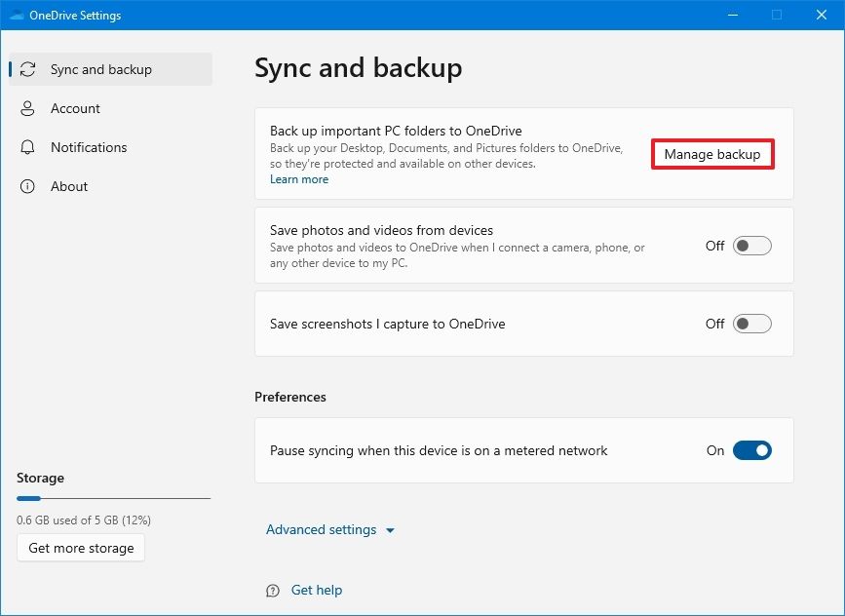Click the OneDrive cloud icon in title bar
Image resolution: width=845 pixels, height=616 pixels.
[x=14, y=15]
